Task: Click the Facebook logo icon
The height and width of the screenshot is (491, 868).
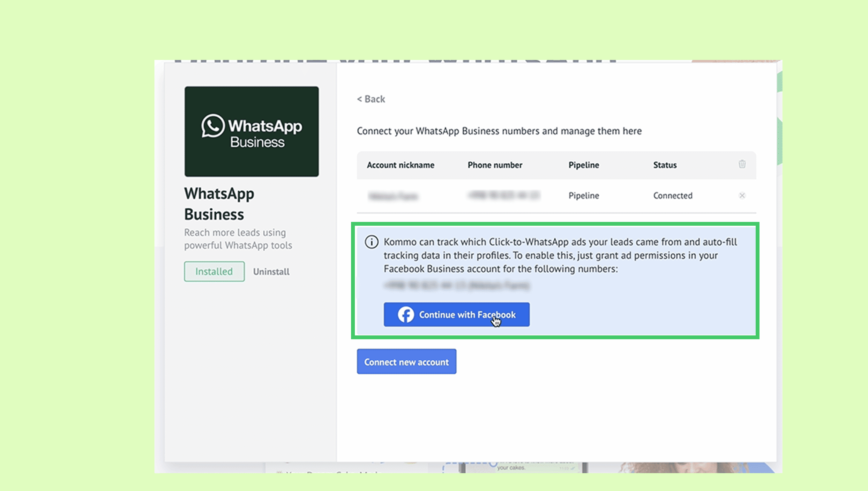Action: (x=406, y=315)
